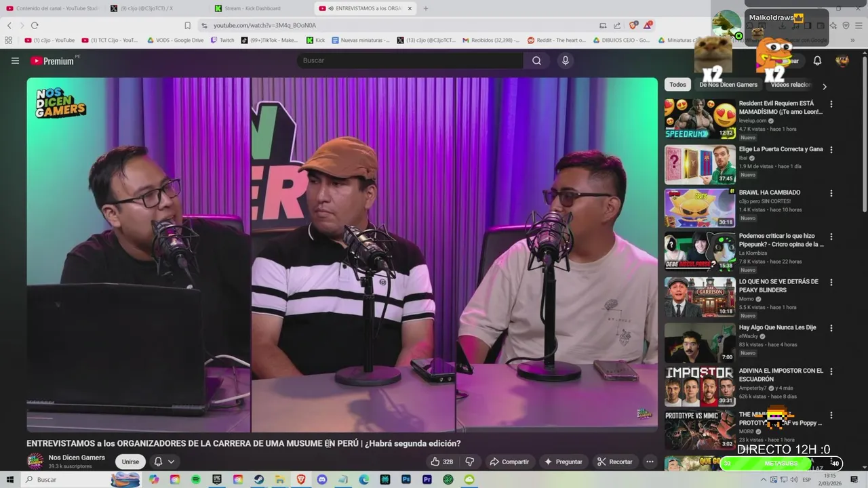Open the YouTube account avatar menu
Screen dimensions: 868x488
(842, 60)
